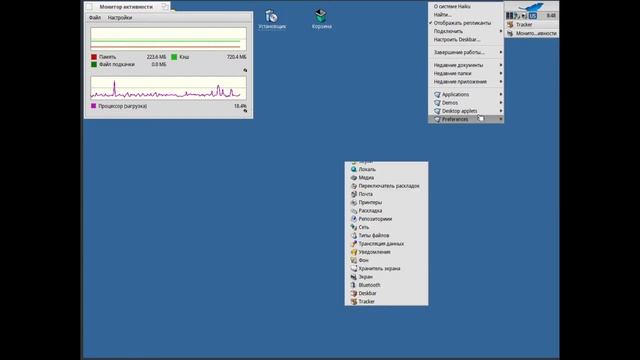The image size is (640, 360).
Task: Open the Экран screen preferences
Action: point(386,277)
